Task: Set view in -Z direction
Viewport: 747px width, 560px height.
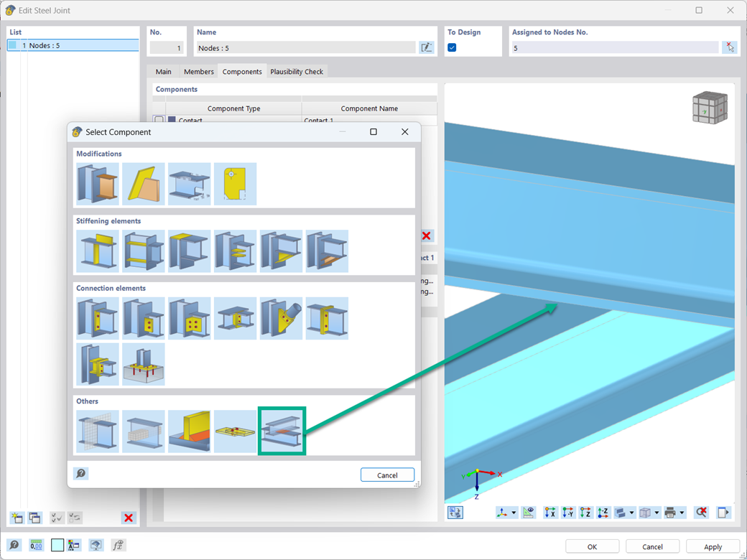Action: [603, 513]
